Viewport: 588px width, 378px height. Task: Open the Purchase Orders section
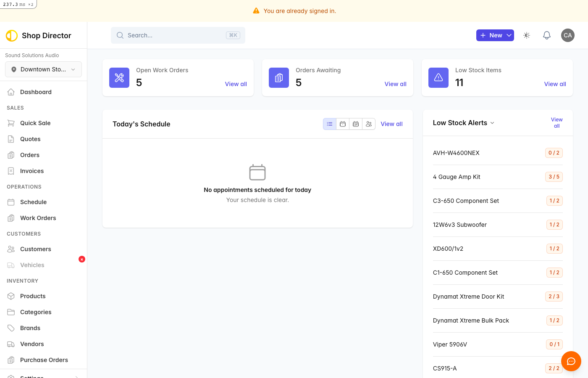[44, 360]
